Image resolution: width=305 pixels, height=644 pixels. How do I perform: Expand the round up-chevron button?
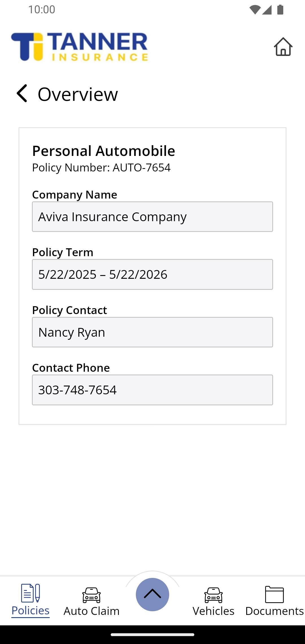point(152,595)
